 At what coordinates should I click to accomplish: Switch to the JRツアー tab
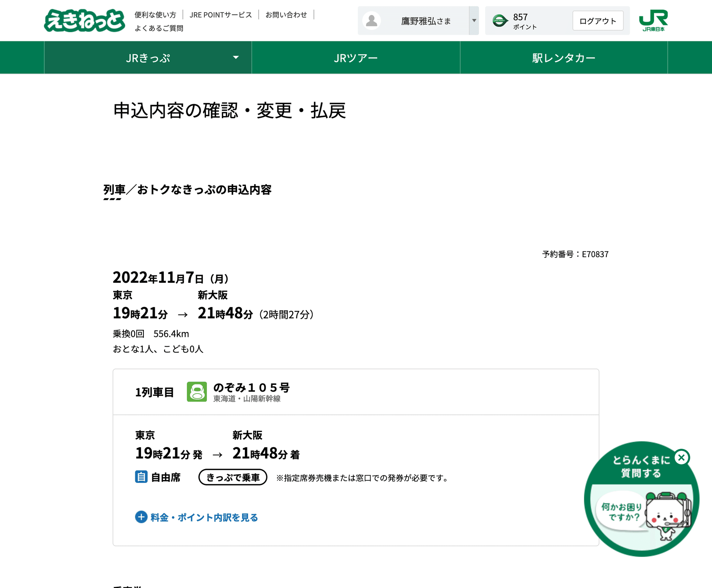[355, 57]
